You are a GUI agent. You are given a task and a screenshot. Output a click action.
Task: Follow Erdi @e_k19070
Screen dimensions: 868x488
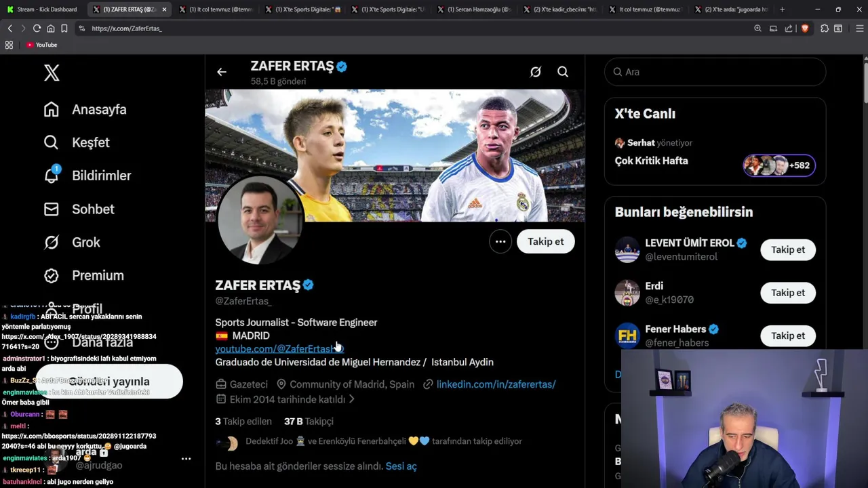(x=788, y=293)
